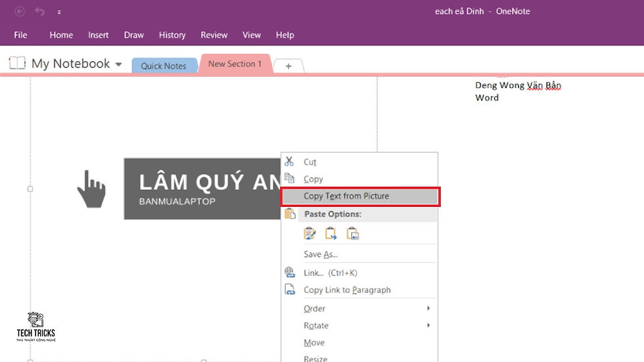Select the New Section 1 tab
644x362 pixels.
click(x=235, y=64)
